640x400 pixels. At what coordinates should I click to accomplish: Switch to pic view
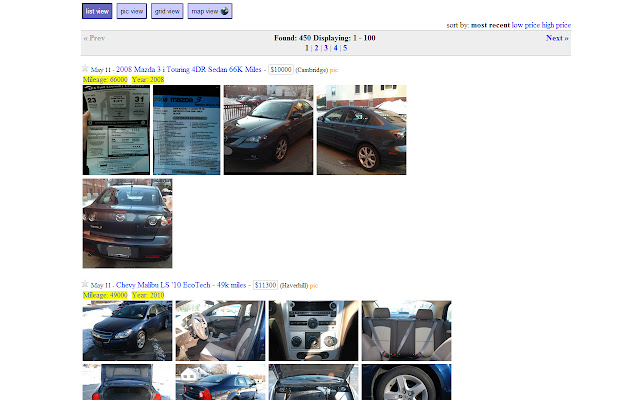click(131, 11)
